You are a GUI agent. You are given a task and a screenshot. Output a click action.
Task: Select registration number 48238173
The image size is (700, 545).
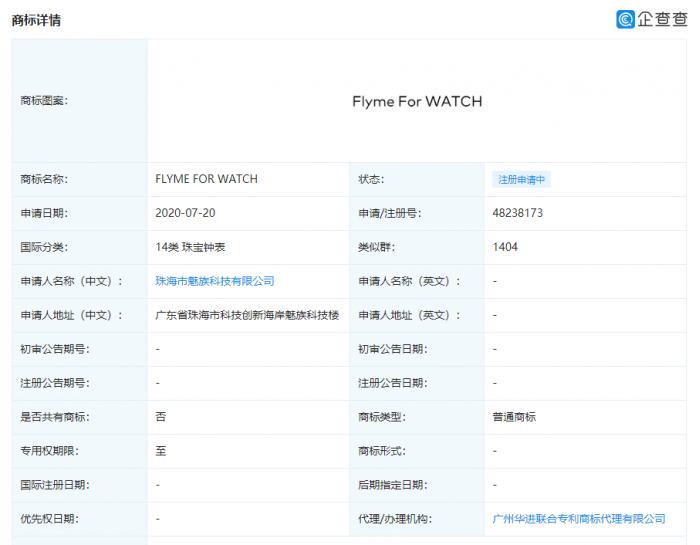tap(517, 213)
